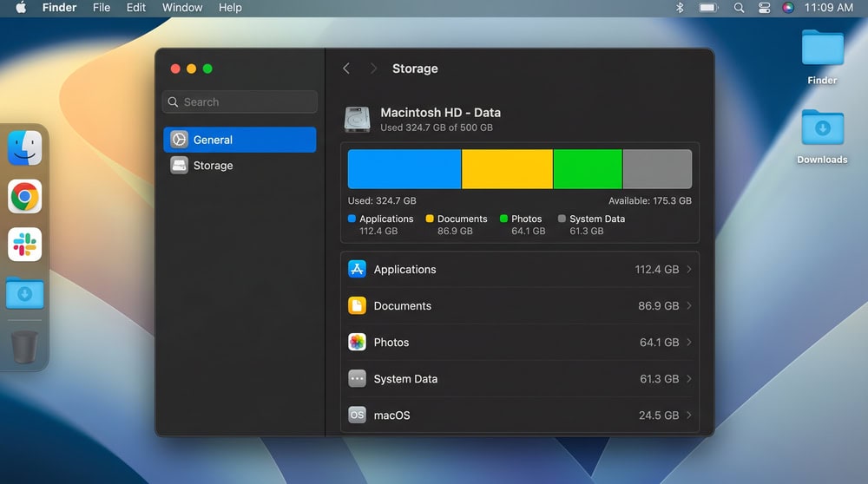Click the battery status icon
The image size is (868, 484).
pyautogui.click(x=708, y=8)
